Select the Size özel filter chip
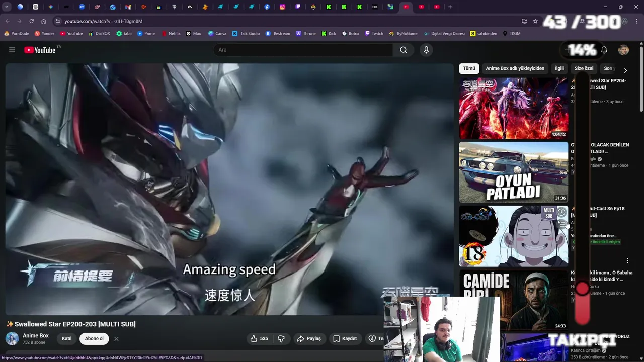 (x=584, y=68)
